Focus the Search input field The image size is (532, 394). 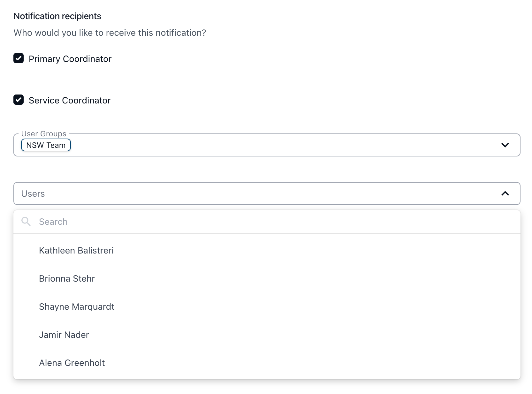(x=255, y=222)
